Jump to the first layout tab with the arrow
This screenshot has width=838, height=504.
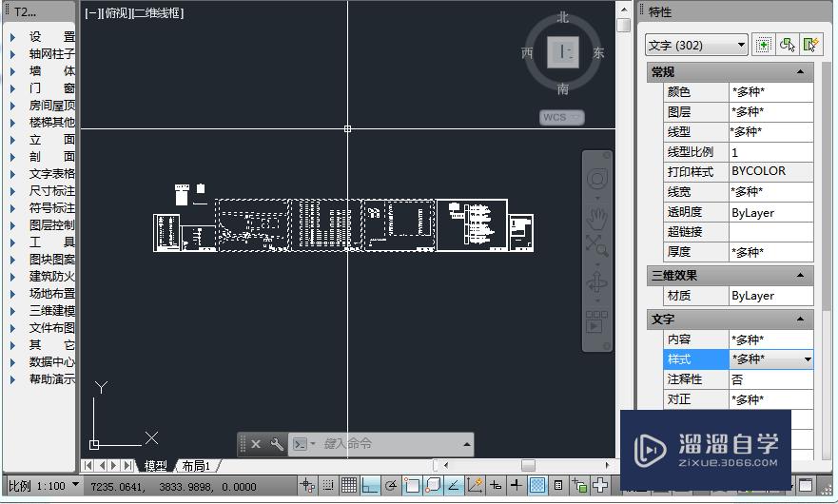point(88,466)
